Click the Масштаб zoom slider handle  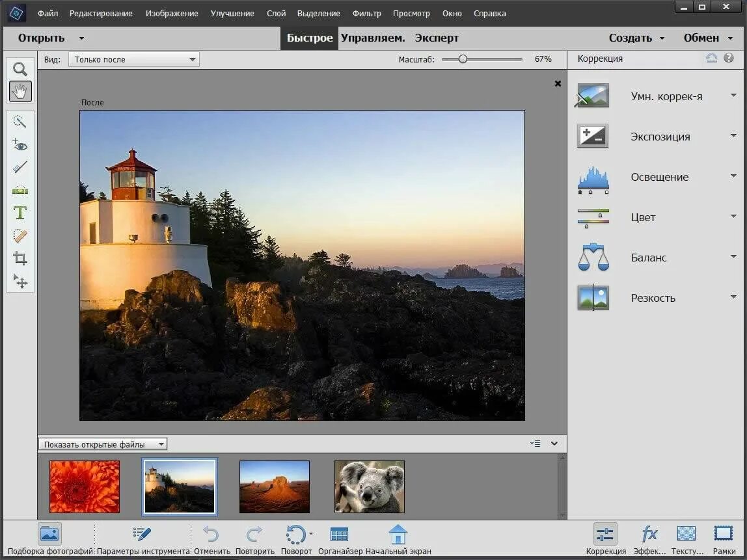(x=463, y=59)
